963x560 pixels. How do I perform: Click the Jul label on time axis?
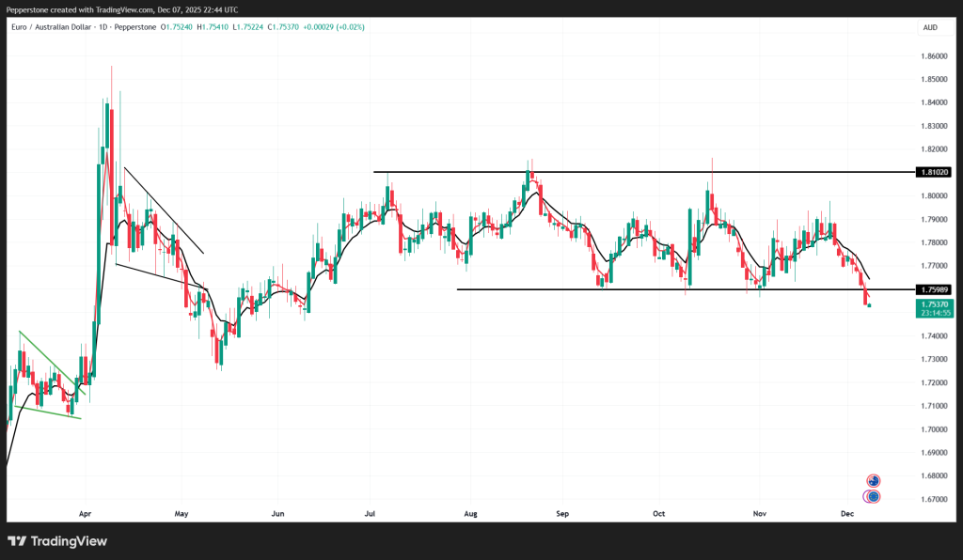click(371, 515)
